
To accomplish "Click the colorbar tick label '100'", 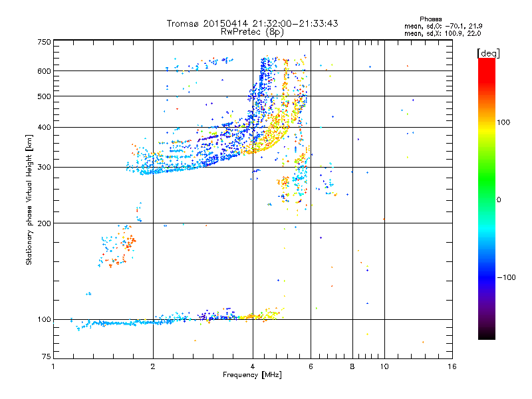I will point(503,122).
